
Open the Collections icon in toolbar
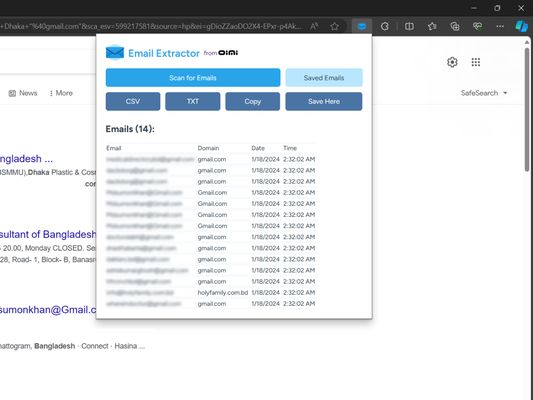coord(455,26)
